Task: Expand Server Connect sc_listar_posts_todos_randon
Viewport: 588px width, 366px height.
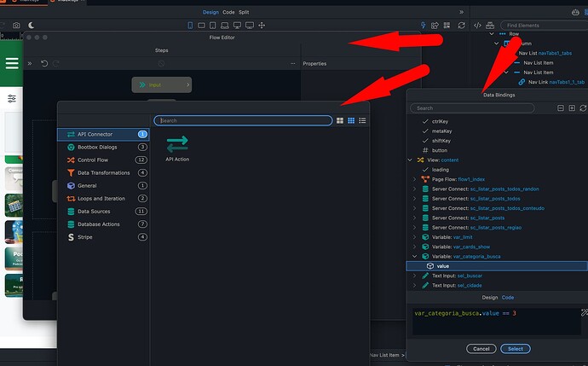Action: 414,189
